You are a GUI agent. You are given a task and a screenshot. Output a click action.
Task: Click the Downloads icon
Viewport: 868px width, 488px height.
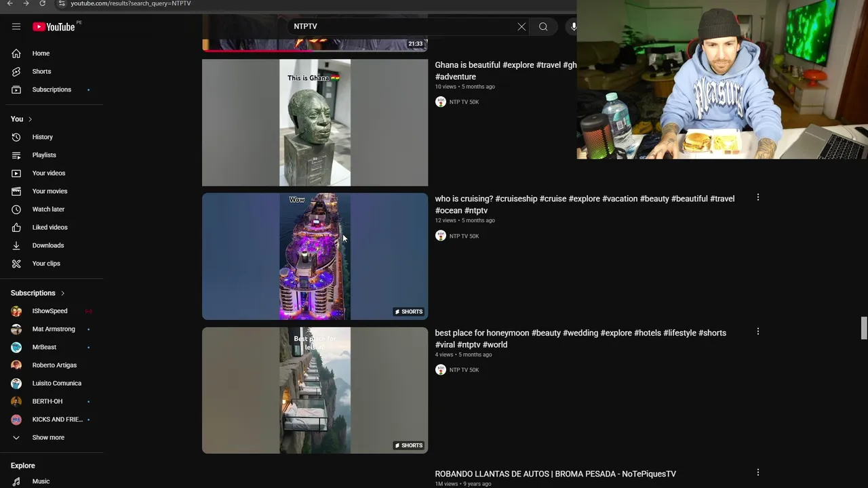tap(16, 245)
